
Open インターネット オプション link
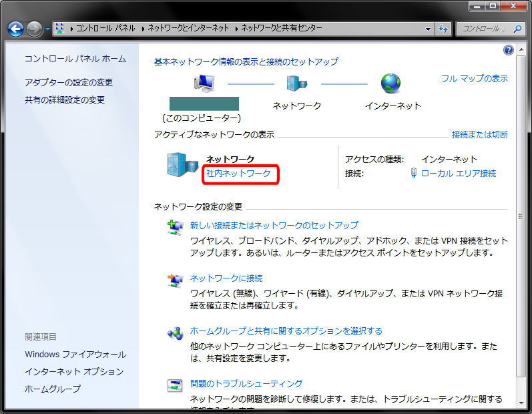click(74, 371)
